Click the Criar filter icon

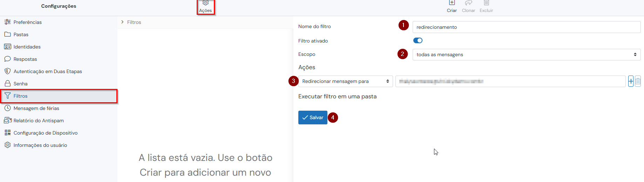coord(452,3)
